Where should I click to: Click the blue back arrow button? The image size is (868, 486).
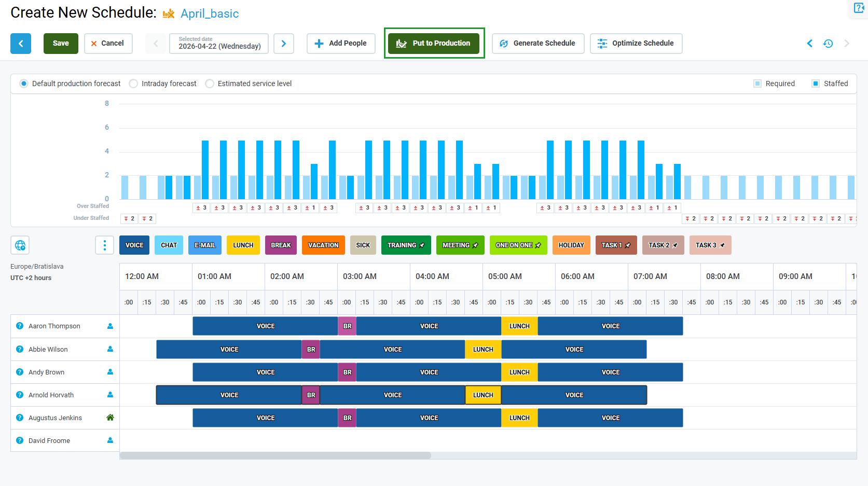21,44
